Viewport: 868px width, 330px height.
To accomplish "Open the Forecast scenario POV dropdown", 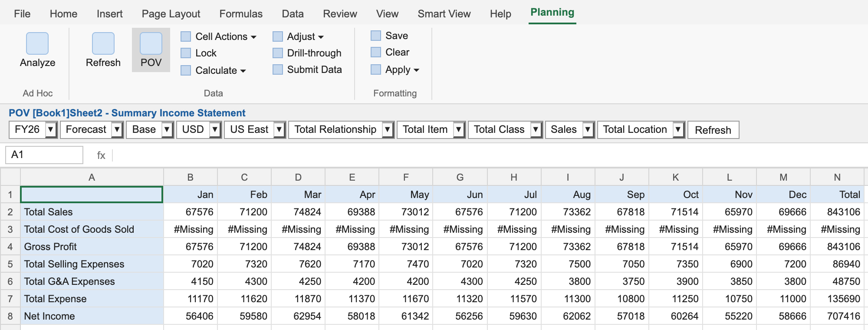I will tap(117, 130).
